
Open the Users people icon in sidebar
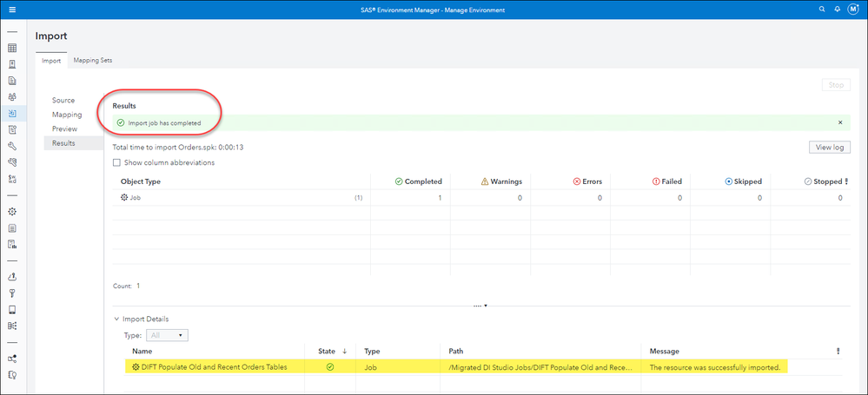[12, 97]
